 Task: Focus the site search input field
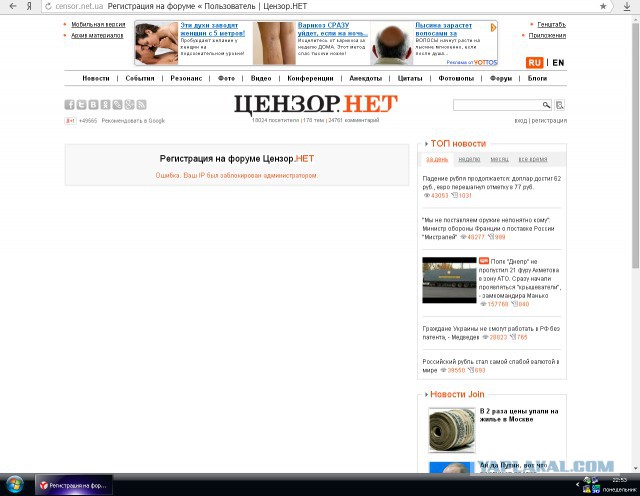pyautogui.click(x=497, y=105)
